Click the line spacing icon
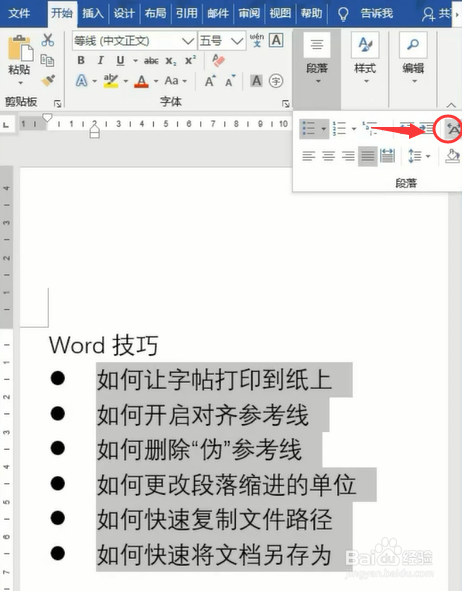462x591 pixels. point(415,156)
